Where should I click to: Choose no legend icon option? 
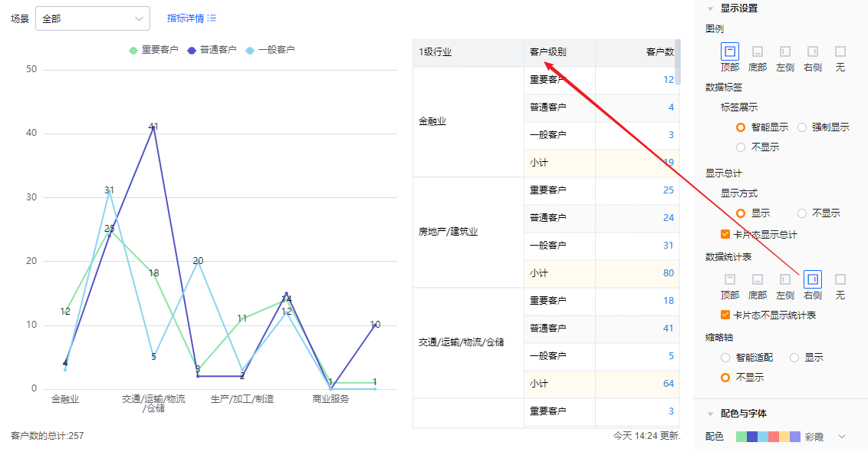840,51
